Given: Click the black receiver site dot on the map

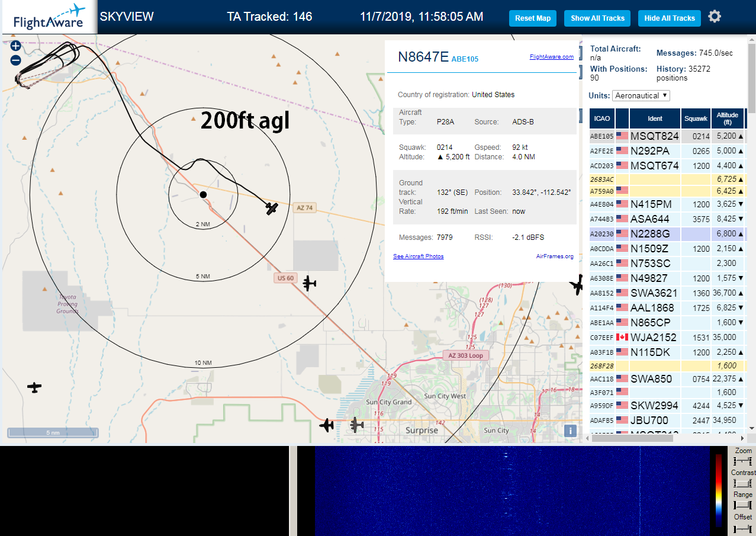Looking at the screenshot, I should tap(203, 194).
